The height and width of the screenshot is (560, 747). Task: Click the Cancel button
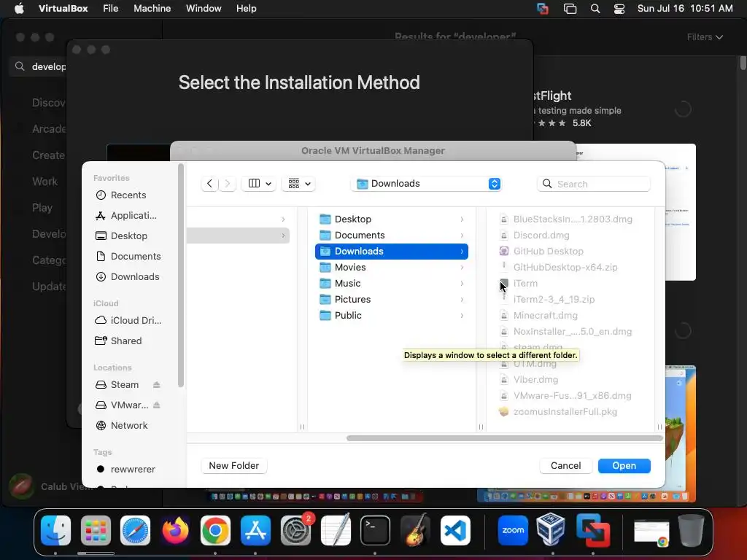click(x=565, y=466)
